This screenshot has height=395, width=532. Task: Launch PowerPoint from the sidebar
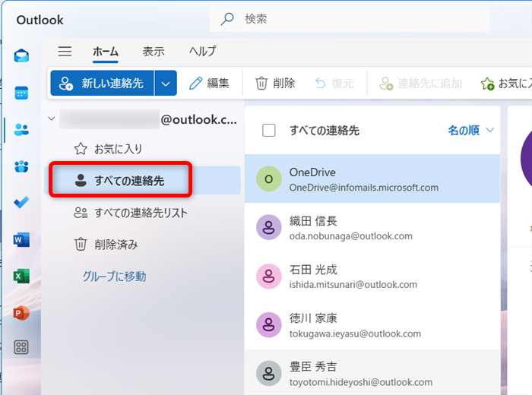click(21, 313)
